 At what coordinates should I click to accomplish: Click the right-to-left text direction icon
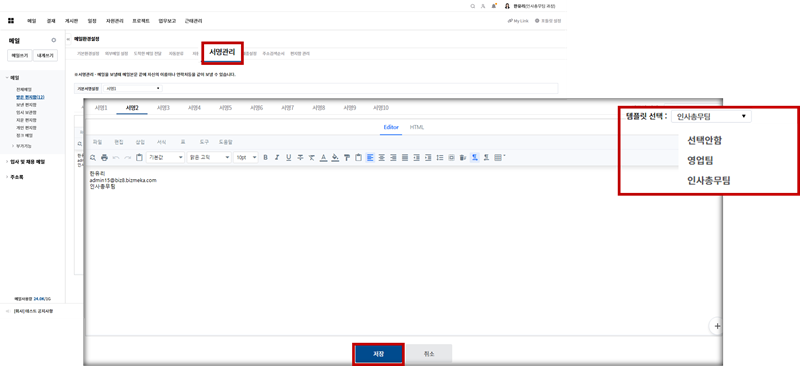click(486, 158)
